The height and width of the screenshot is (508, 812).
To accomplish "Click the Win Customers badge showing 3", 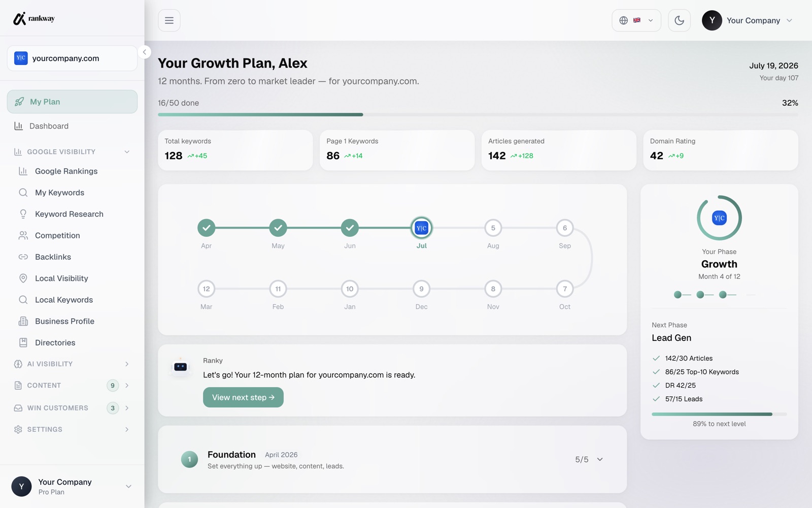I will [x=113, y=408].
